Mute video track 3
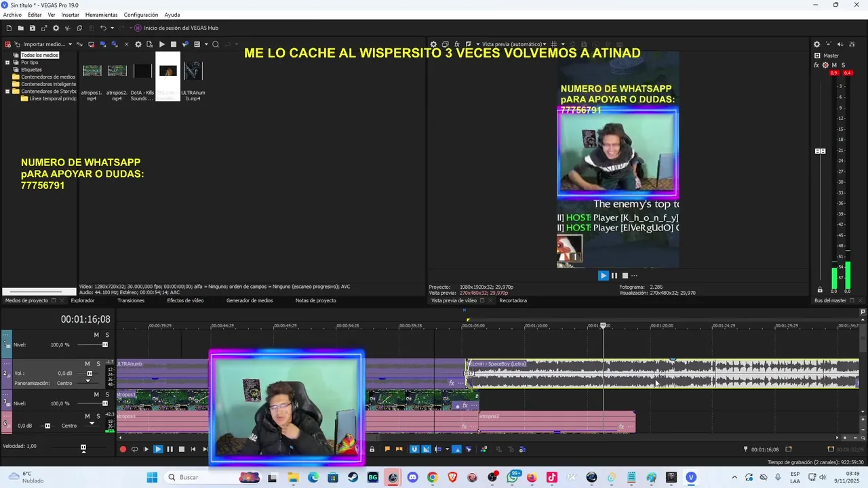 [x=96, y=394]
